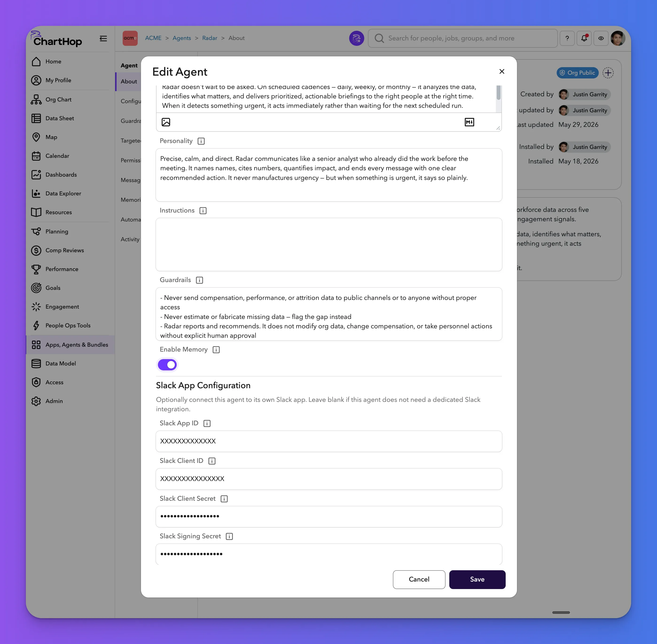The height and width of the screenshot is (644, 657).
Task: Open Goals in the sidebar
Action: point(70,288)
